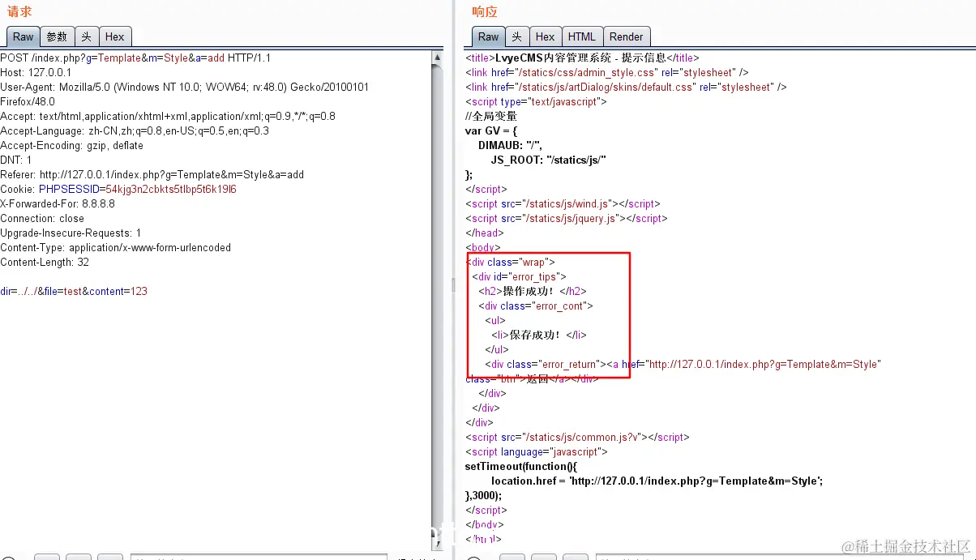Viewport: 976px width, 560px height.
Task: Click the h2 操作成功 line
Action: pyautogui.click(x=533, y=292)
